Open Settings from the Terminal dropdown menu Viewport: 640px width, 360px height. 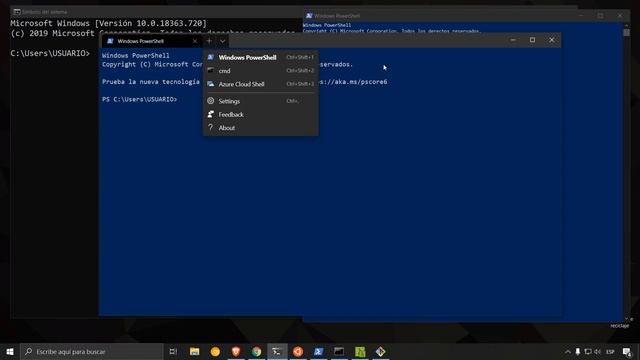pos(260,101)
